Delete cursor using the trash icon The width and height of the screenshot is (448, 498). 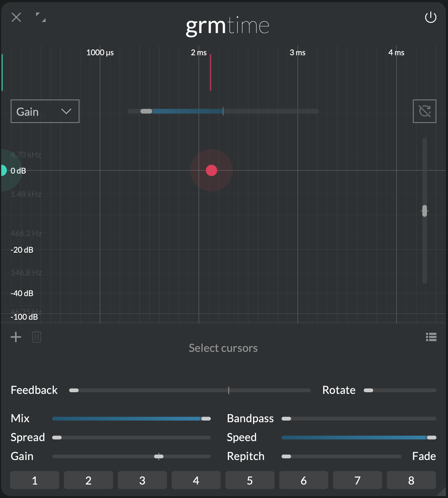36,337
